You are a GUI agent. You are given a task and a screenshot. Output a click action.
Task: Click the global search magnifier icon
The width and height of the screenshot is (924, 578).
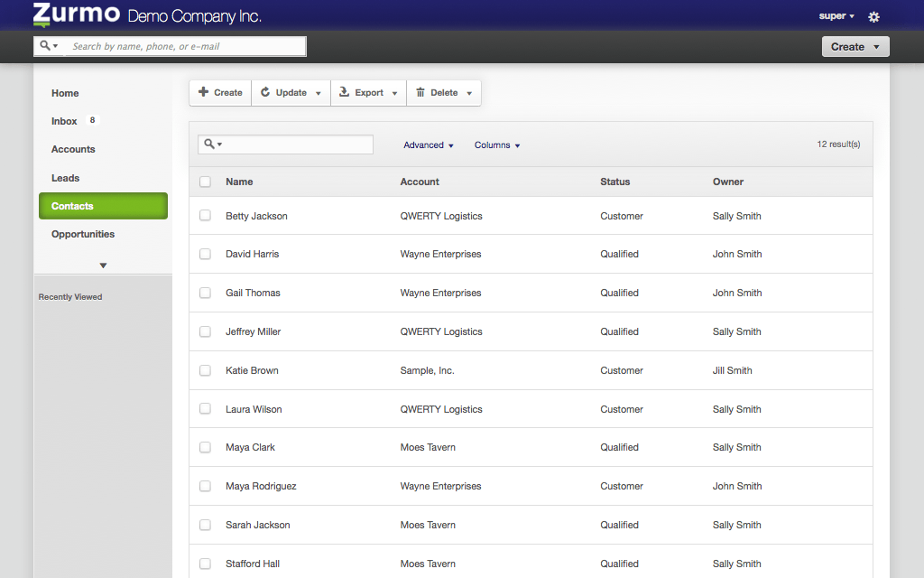[45, 46]
